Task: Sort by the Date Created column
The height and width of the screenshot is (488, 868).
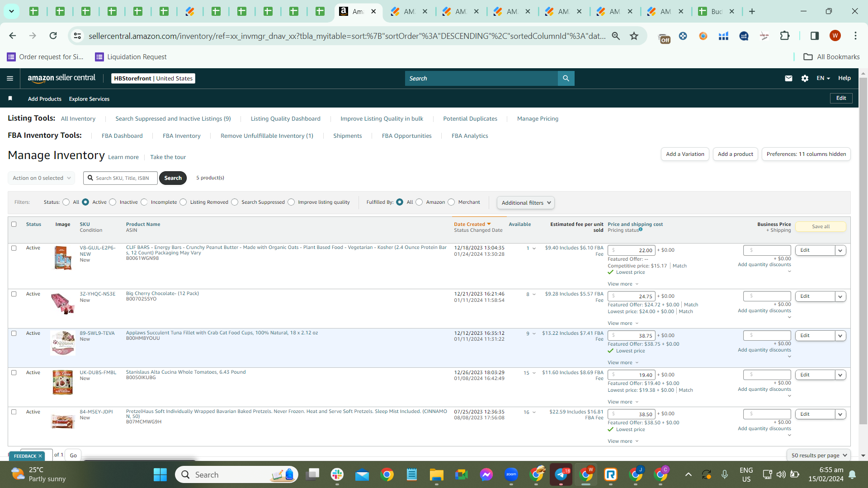Action: click(x=472, y=224)
